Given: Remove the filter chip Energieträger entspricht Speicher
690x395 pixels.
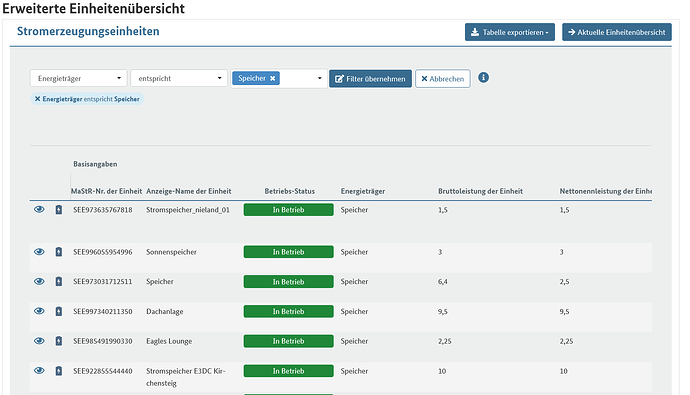Looking at the screenshot, I should click(x=37, y=99).
